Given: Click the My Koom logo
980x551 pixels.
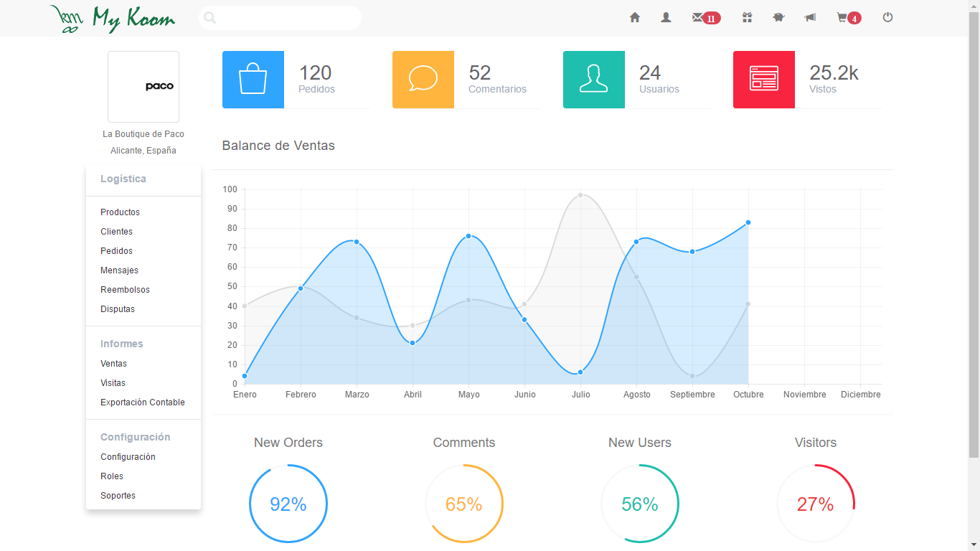Looking at the screenshot, I should pyautogui.click(x=113, y=19).
